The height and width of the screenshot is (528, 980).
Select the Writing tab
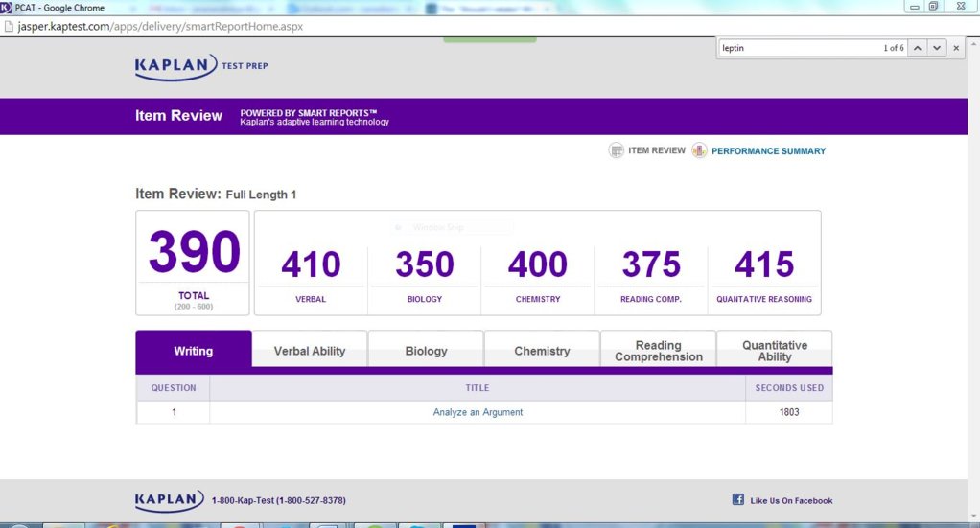point(193,351)
